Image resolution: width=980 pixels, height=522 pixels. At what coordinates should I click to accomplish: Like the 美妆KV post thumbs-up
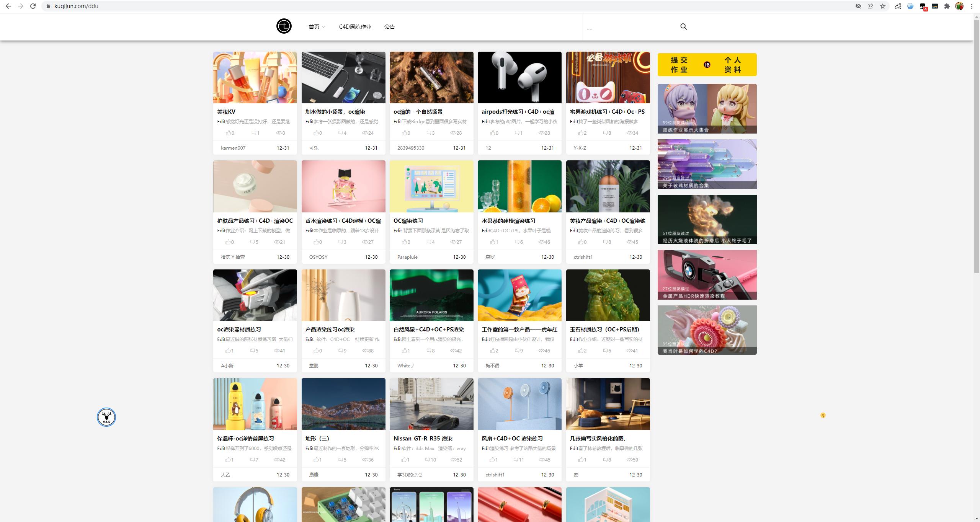click(229, 133)
